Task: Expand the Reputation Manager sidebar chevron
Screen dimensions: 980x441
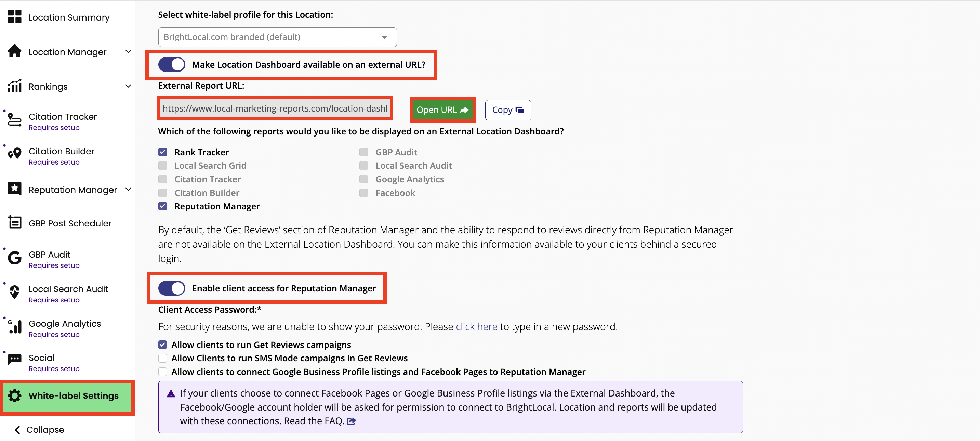Action: tap(128, 190)
